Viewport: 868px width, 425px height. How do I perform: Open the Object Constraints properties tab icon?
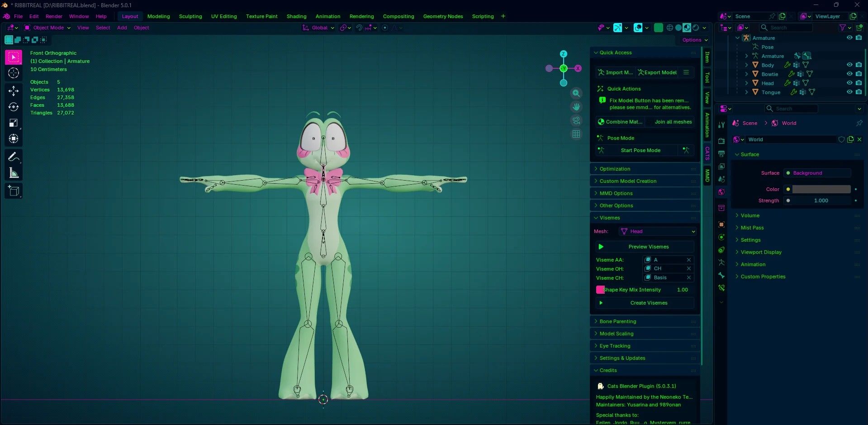click(x=721, y=250)
